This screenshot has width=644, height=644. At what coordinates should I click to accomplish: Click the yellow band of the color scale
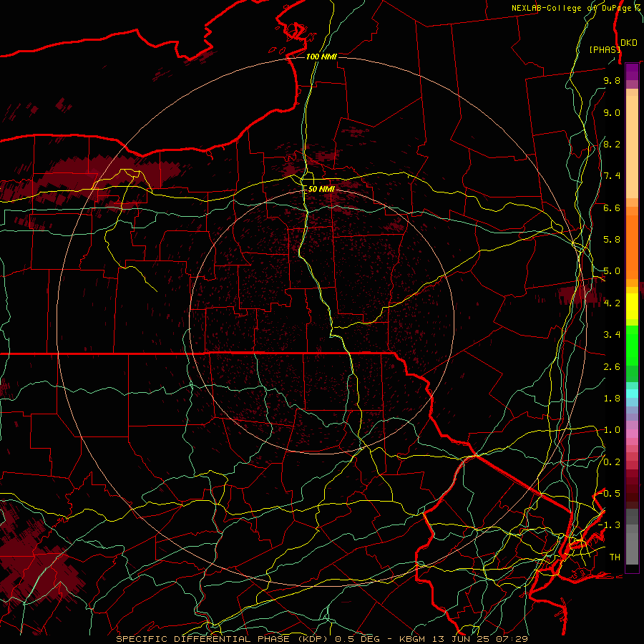tap(632, 306)
